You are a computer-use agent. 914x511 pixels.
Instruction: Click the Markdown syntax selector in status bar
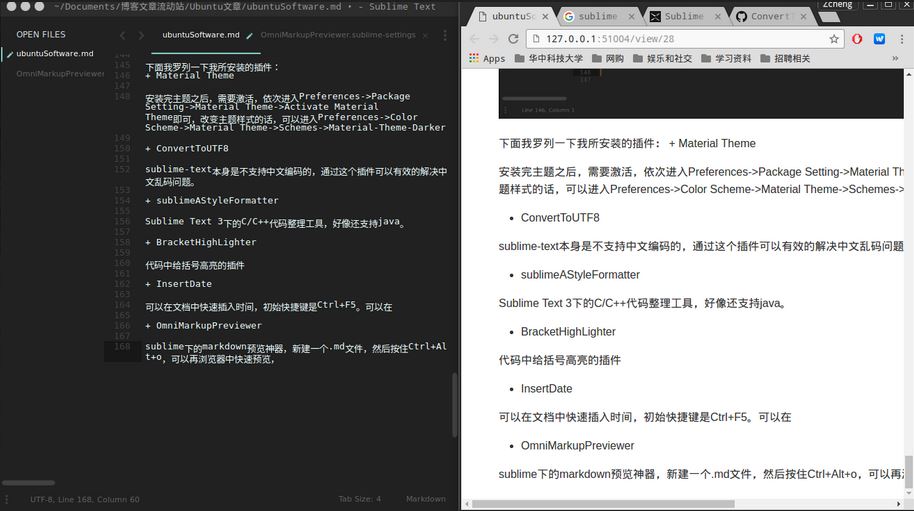coord(425,499)
